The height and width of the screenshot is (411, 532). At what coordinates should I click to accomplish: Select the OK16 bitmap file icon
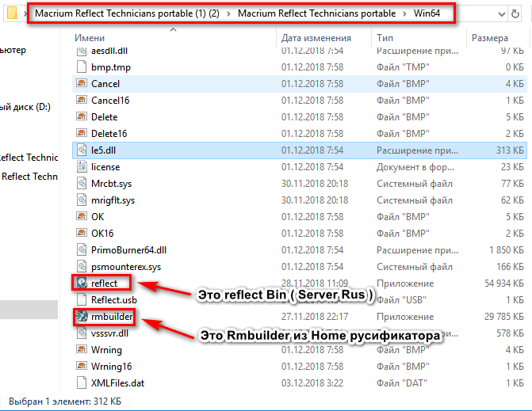click(x=81, y=233)
